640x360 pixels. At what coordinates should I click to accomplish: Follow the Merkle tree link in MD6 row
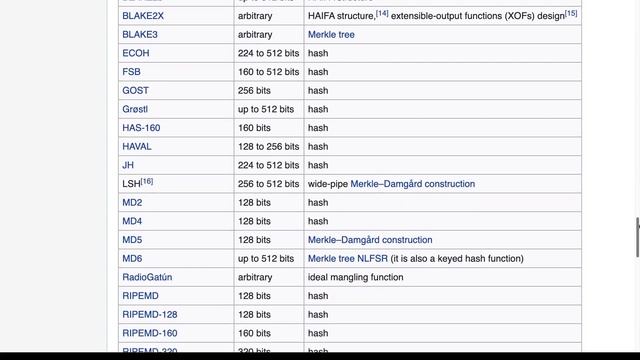click(x=331, y=259)
